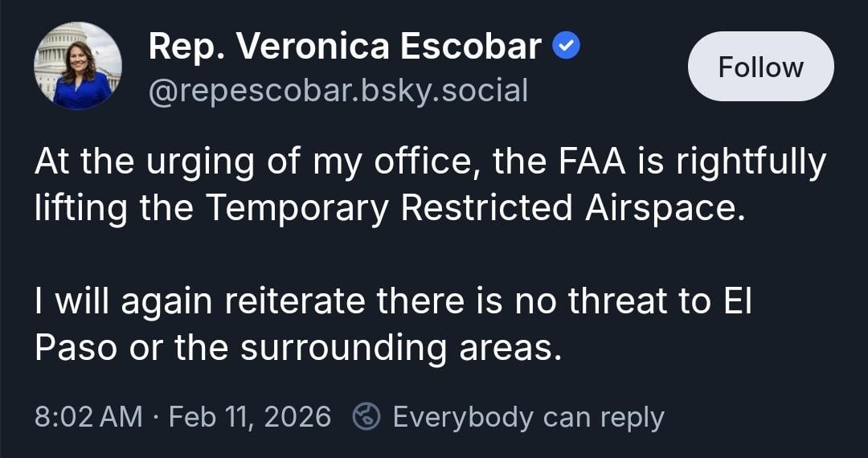
Task: Click the word "lifting" in the post
Action: coord(81,207)
